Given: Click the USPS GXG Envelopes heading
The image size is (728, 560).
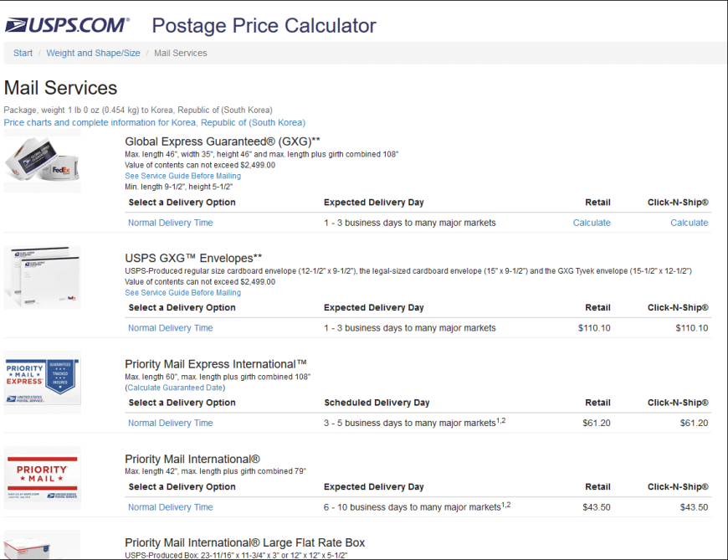Looking at the screenshot, I should coord(193,258).
